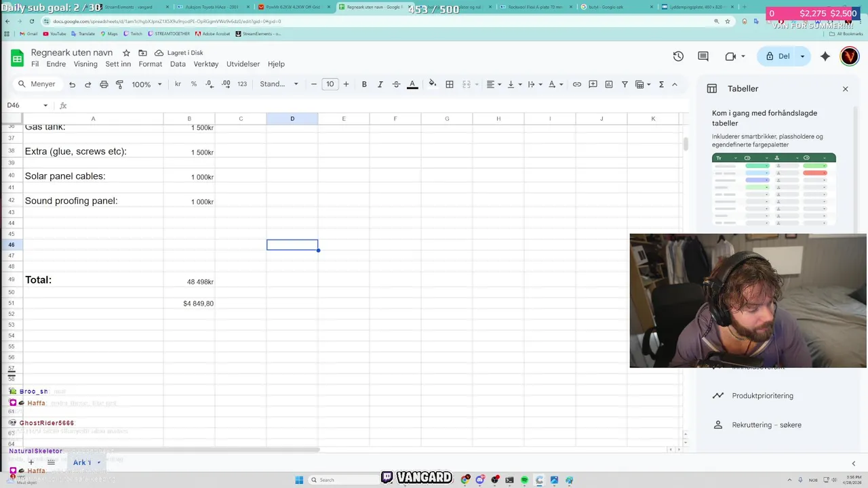Click font size field showing 10
This screenshot has width=868, height=488.
click(330, 84)
